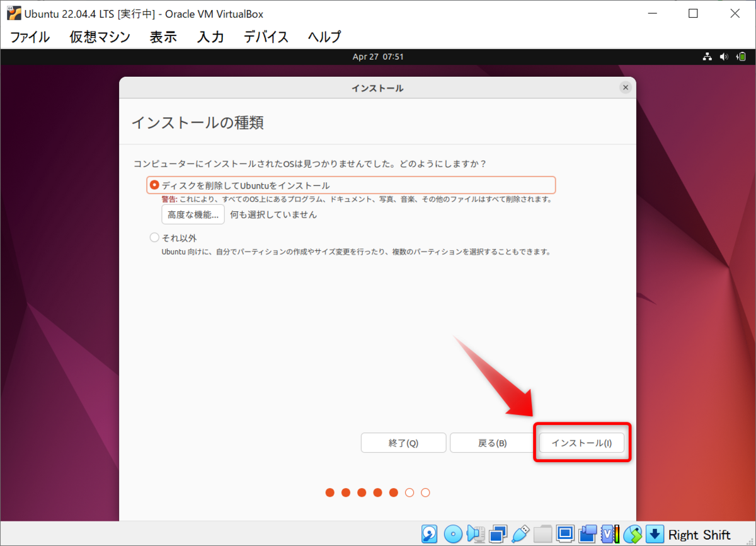Click the mouse integration status icon

click(x=633, y=534)
